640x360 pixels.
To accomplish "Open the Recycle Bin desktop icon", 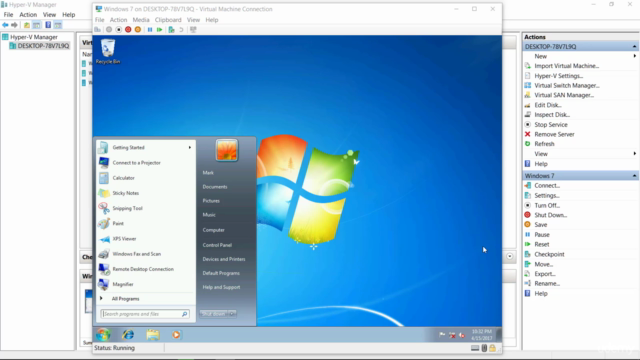I will pos(108,51).
